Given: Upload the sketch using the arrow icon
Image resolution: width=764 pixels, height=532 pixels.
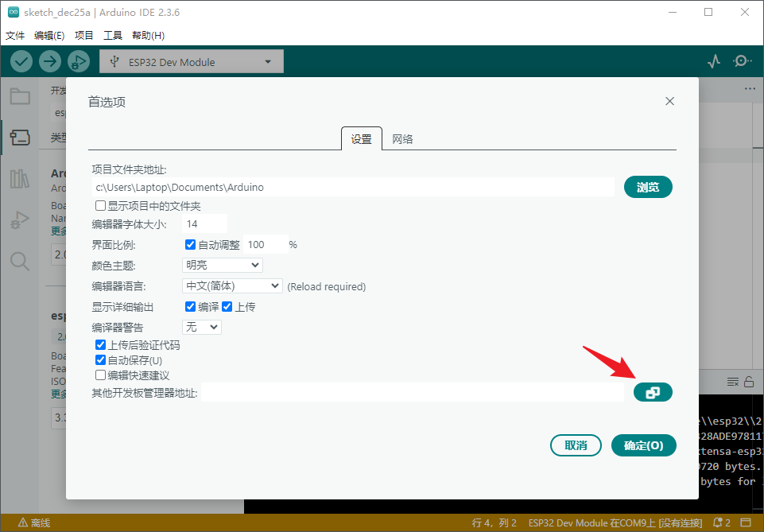Looking at the screenshot, I should 49,60.
